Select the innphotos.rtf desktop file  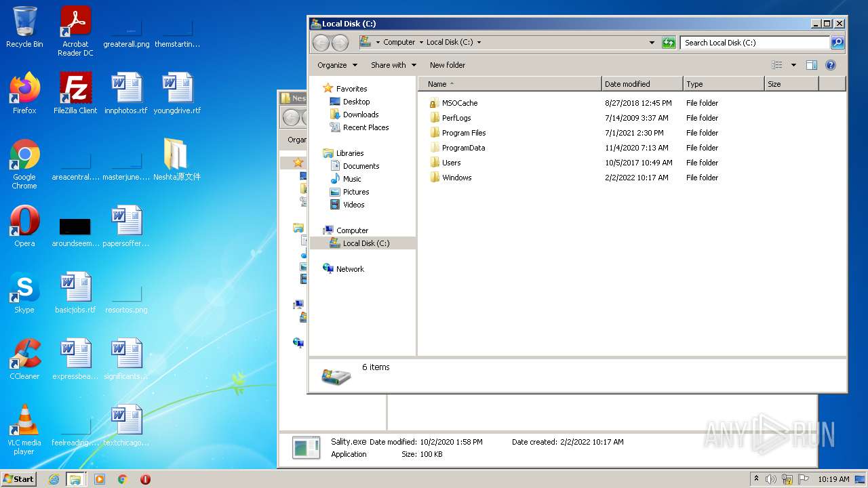click(126, 93)
